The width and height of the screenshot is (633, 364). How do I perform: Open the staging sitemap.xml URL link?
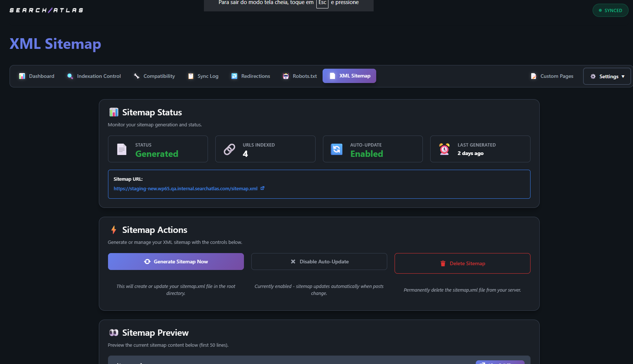point(185,188)
